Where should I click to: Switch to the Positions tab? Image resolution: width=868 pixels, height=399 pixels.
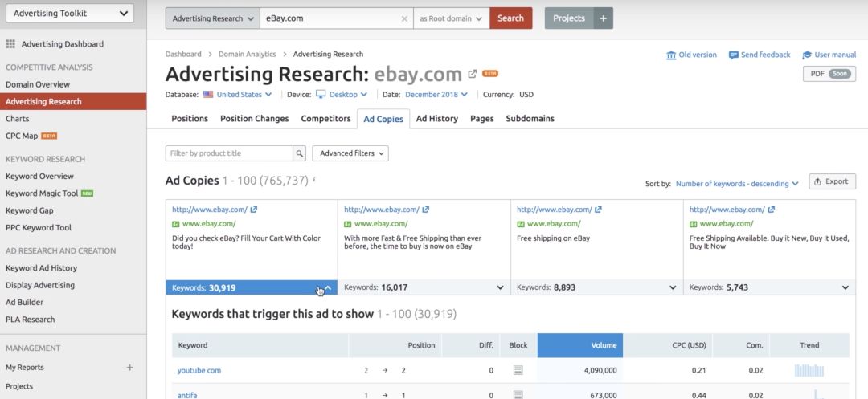(190, 118)
